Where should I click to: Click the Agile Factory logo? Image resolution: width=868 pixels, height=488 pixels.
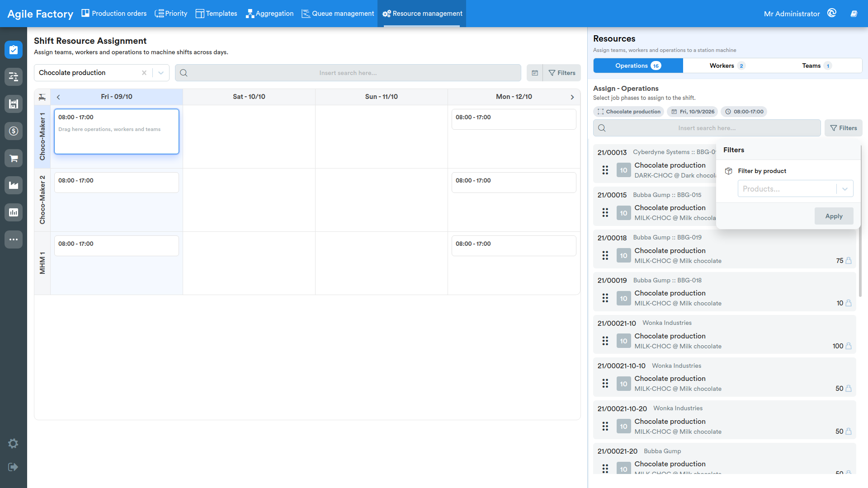(x=40, y=14)
